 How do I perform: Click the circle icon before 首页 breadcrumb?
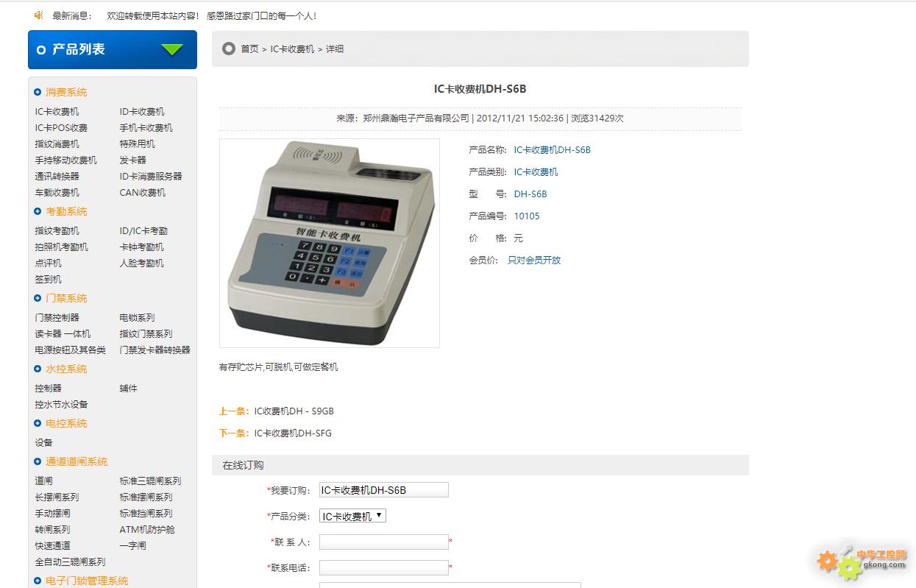point(229,49)
